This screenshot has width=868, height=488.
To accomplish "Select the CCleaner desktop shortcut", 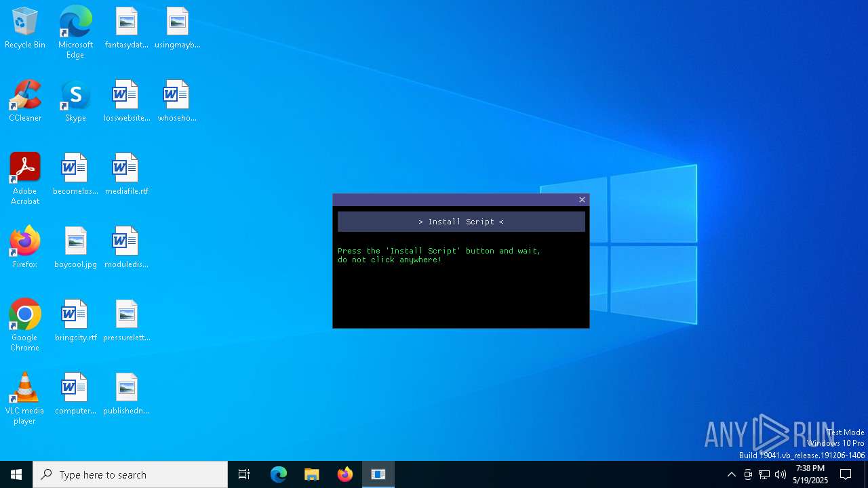I will click(25, 102).
